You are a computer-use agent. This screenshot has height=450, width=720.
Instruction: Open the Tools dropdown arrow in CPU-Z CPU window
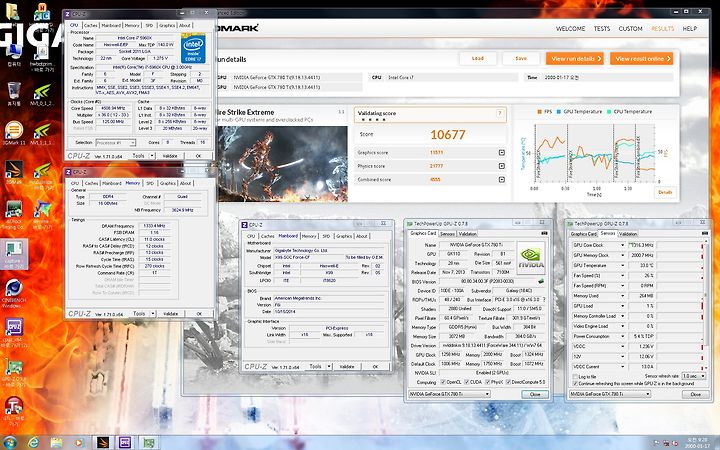coord(152,156)
